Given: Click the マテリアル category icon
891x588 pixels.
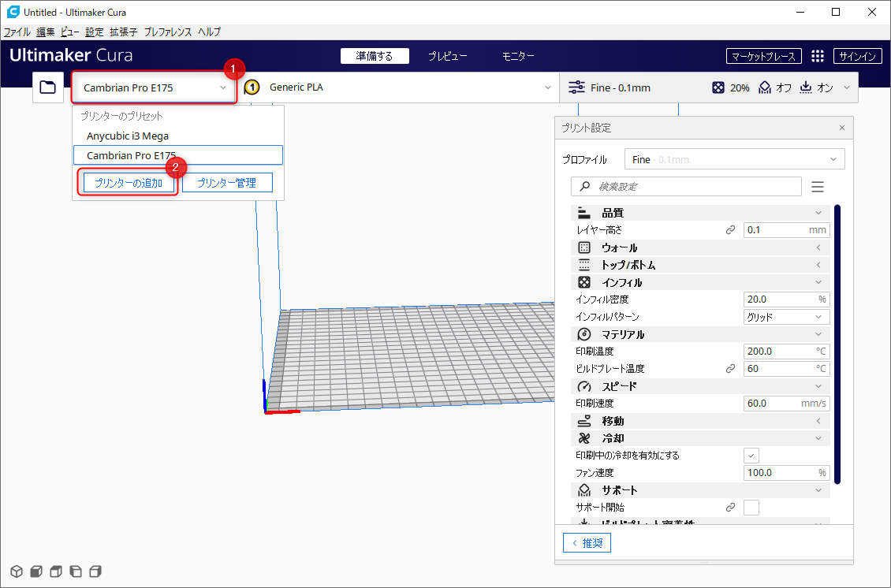Looking at the screenshot, I should pyautogui.click(x=584, y=334).
